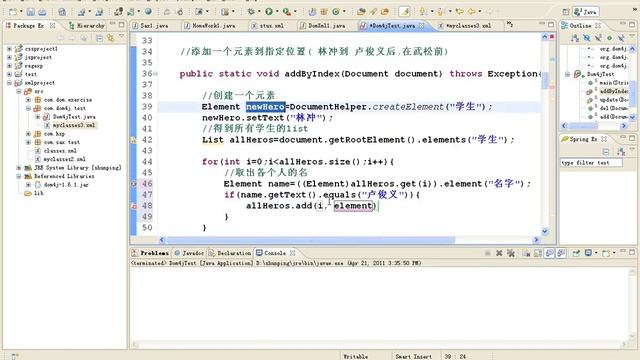The width and height of the screenshot is (640, 360).
Task: Open dropdown next to Debug button
Action: (259, 12)
